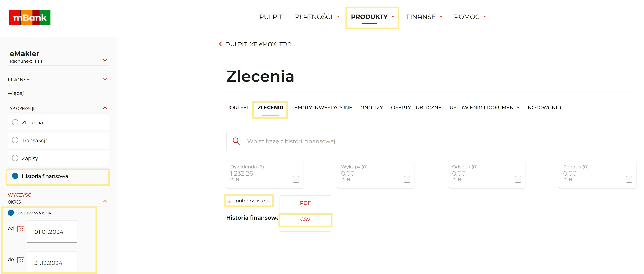
Task: Open the 'od' date calendar icon
Action: (x=21, y=229)
